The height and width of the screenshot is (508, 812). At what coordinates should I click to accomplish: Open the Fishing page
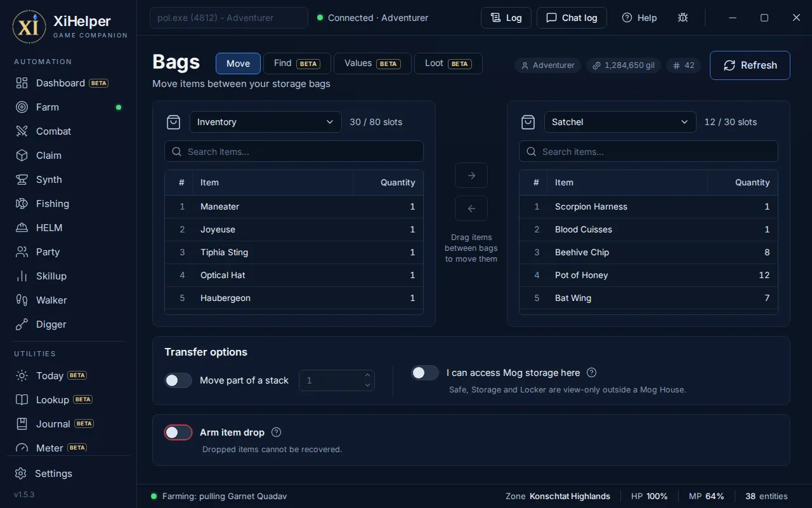pos(68,204)
